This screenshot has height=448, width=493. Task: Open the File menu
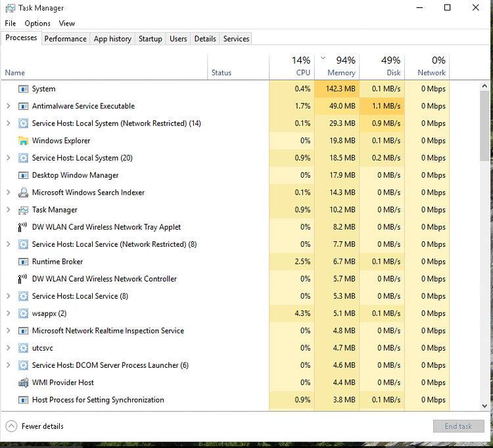pos(11,23)
